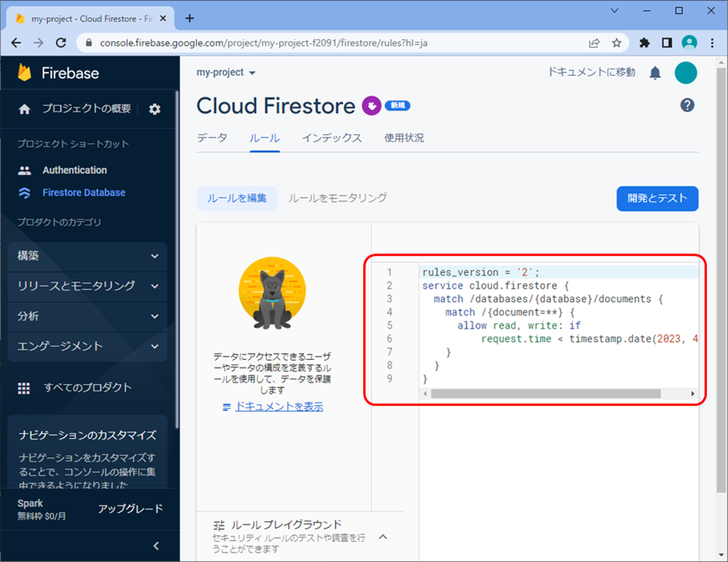Expand the エンゲージメント category
The height and width of the screenshot is (562, 728).
pyautogui.click(x=87, y=347)
